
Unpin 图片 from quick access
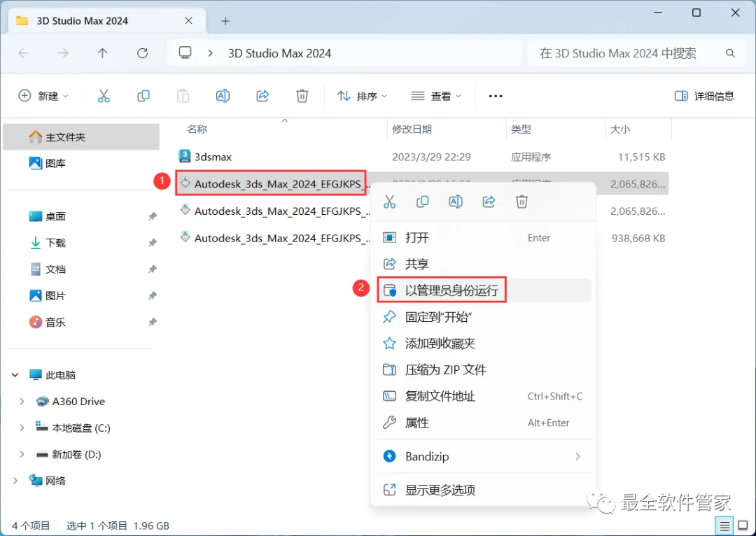153,295
